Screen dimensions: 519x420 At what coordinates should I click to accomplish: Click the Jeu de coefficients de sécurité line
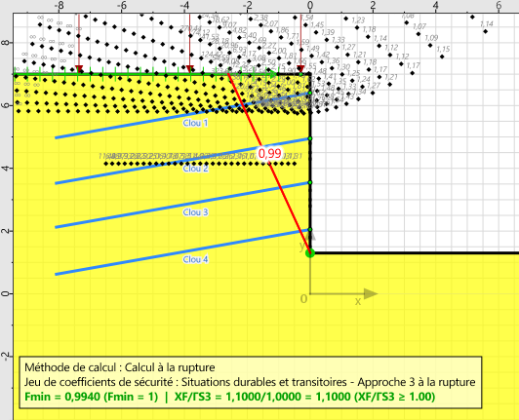[x=250, y=382]
